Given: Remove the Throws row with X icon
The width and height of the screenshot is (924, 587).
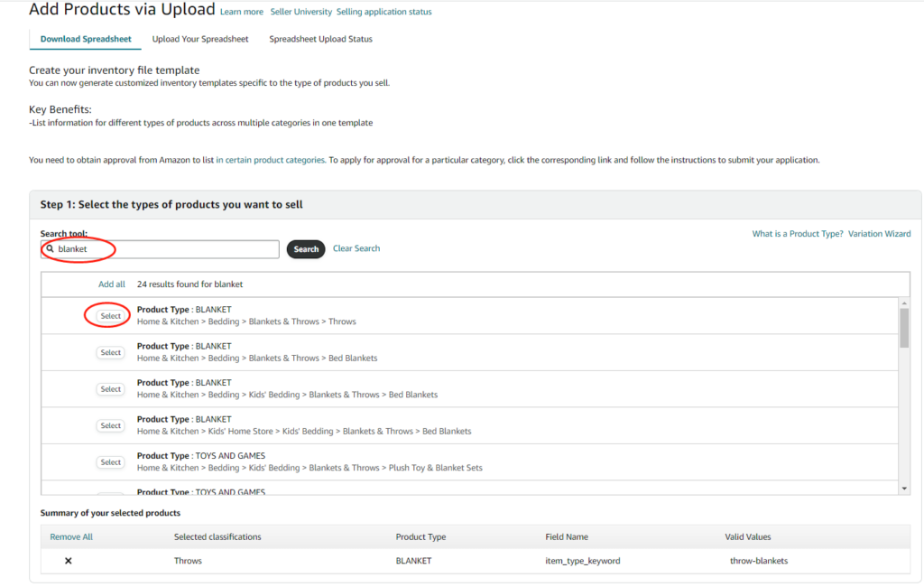Looking at the screenshot, I should pos(69,561).
